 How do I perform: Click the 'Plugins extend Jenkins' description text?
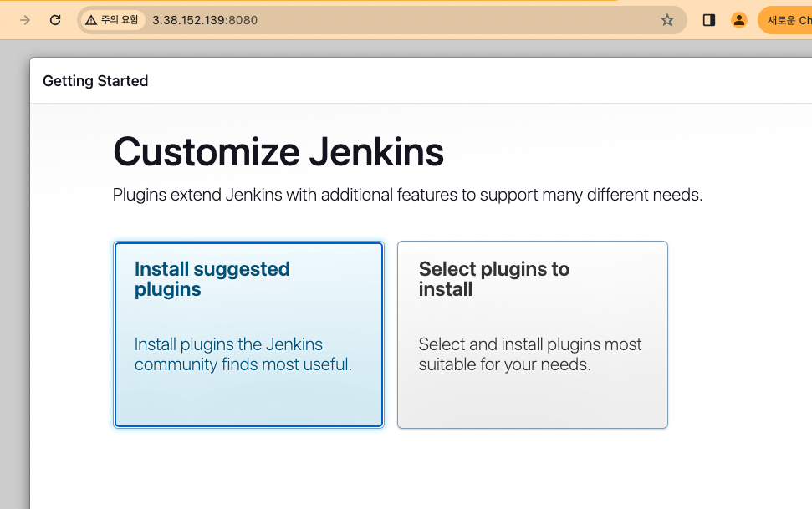click(x=407, y=195)
